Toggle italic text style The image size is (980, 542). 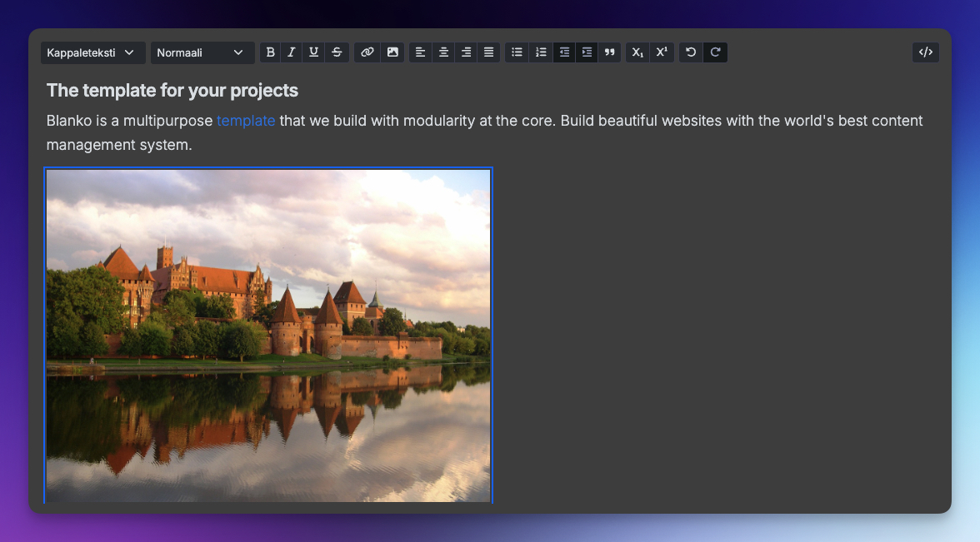tap(292, 52)
